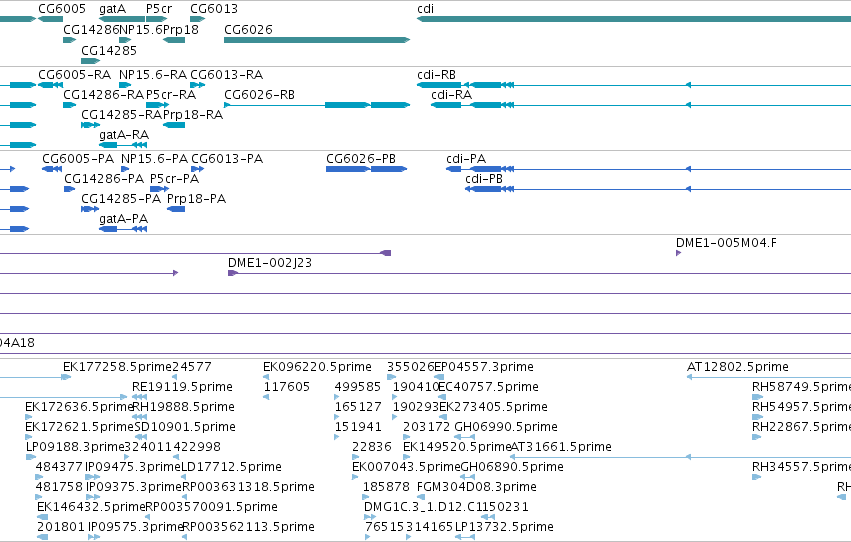Click EST LP09188.3prime label
Image resolution: width=851 pixels, height=542 pixels.
[x=75, y=447]
